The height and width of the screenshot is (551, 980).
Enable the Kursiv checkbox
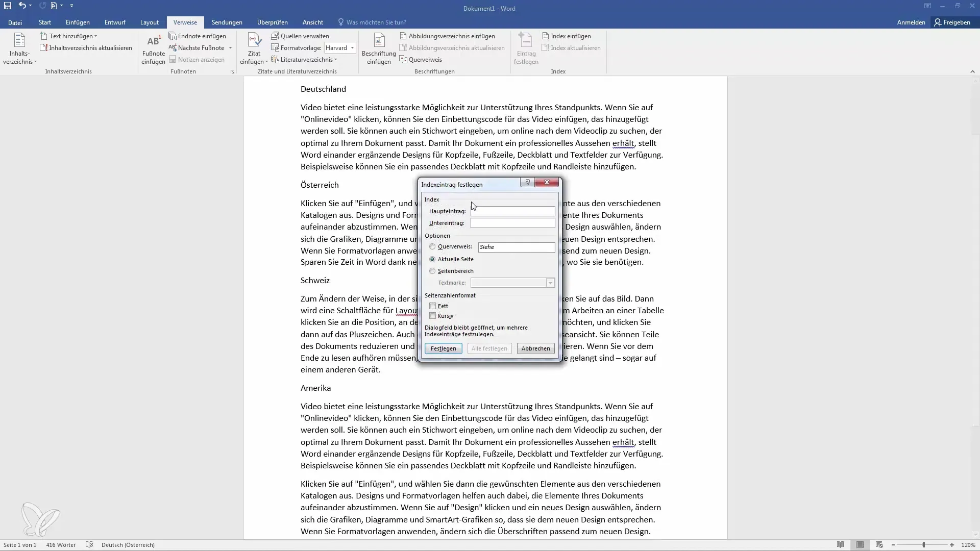click(433, 316)
